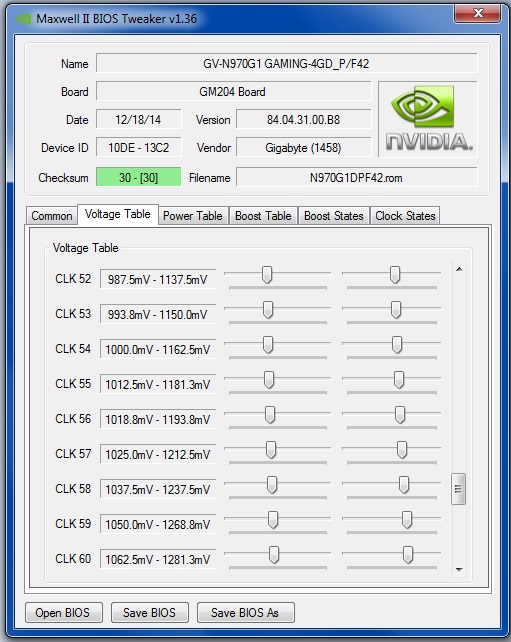The width and height of the screenshot is (511, 642).
Task: Switch to the Common tab
Action: coord(52,216)
